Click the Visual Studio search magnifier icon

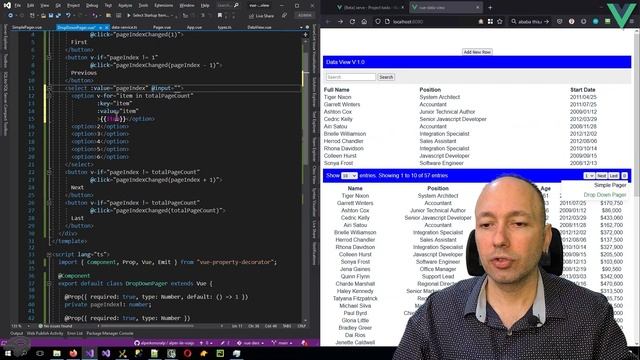coord(236,6)
